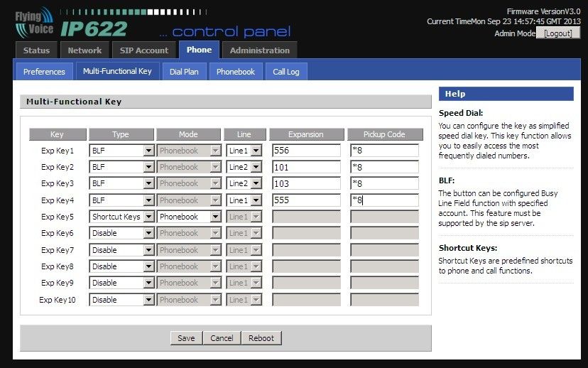Image resolution: width=588 pixels, height=368 pixels.
Task: Click the Pickup Code field for Exp Key2
Action: coord(384,168)
